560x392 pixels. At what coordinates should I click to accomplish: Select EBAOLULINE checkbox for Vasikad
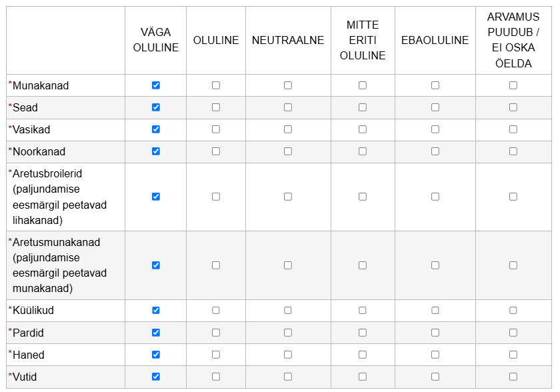click(x=435, y=129)
